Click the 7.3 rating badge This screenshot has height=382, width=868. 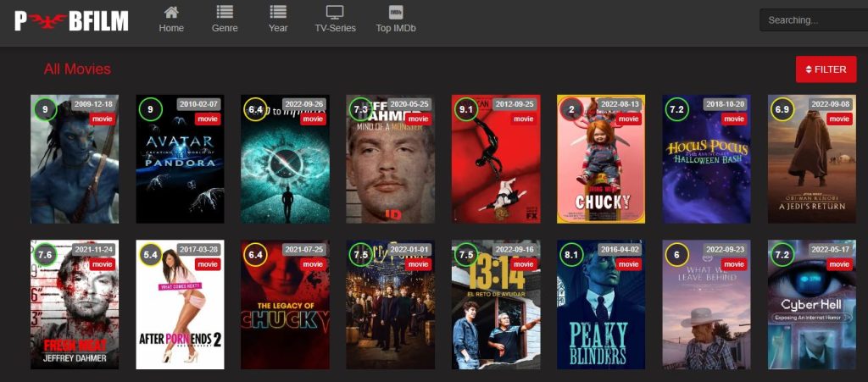click(x=360, y=109)
